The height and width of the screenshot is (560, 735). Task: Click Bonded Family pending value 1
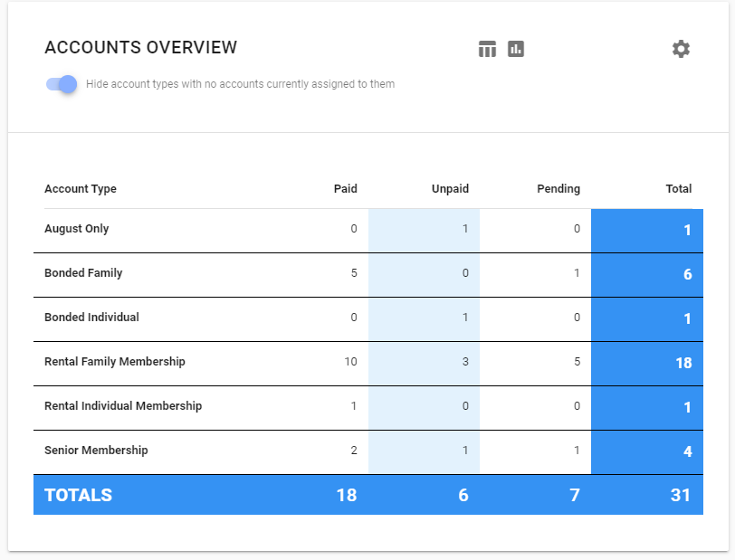[577, 273]
